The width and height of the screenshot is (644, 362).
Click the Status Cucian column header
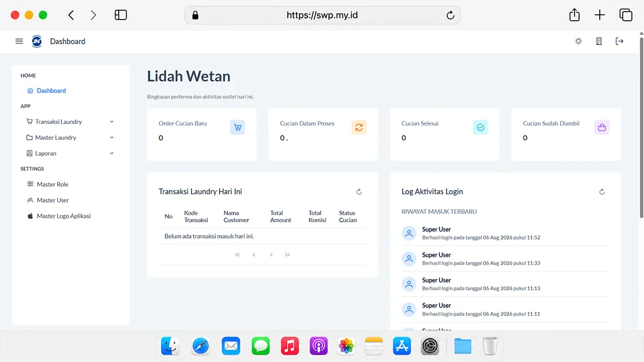tap(348, 216)
